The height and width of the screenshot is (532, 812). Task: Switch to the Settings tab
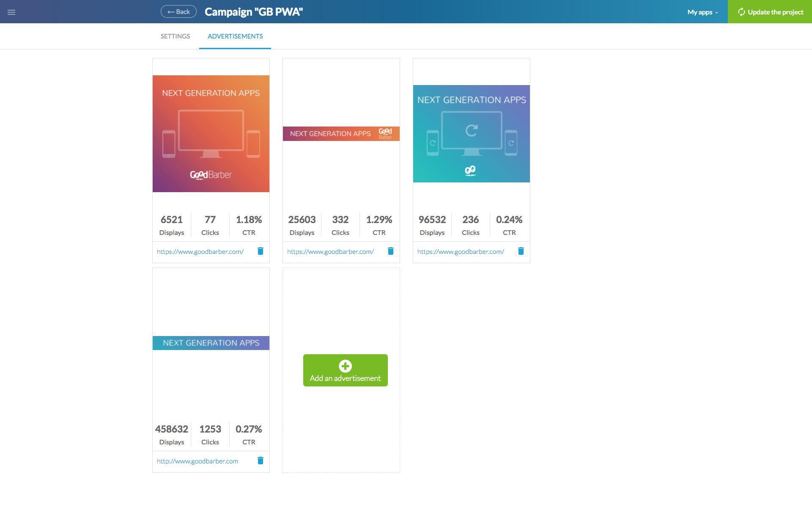point(175,36)
